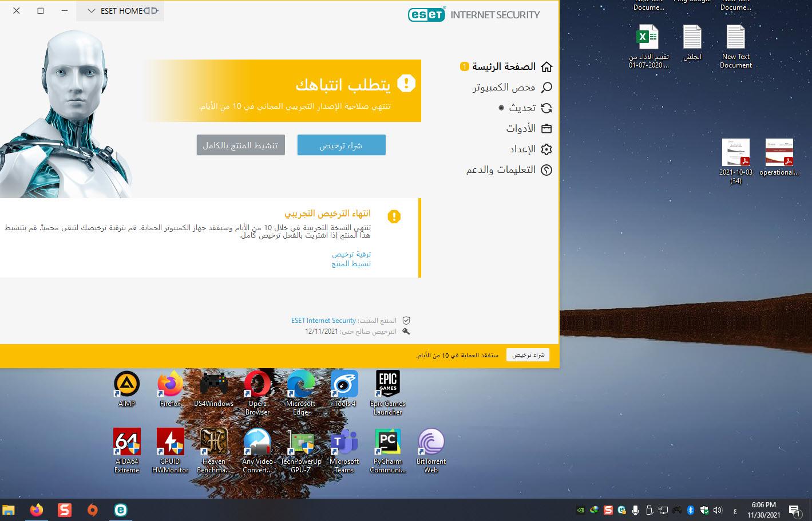Open the notification center in the taskbar

[x=795, y=510]
